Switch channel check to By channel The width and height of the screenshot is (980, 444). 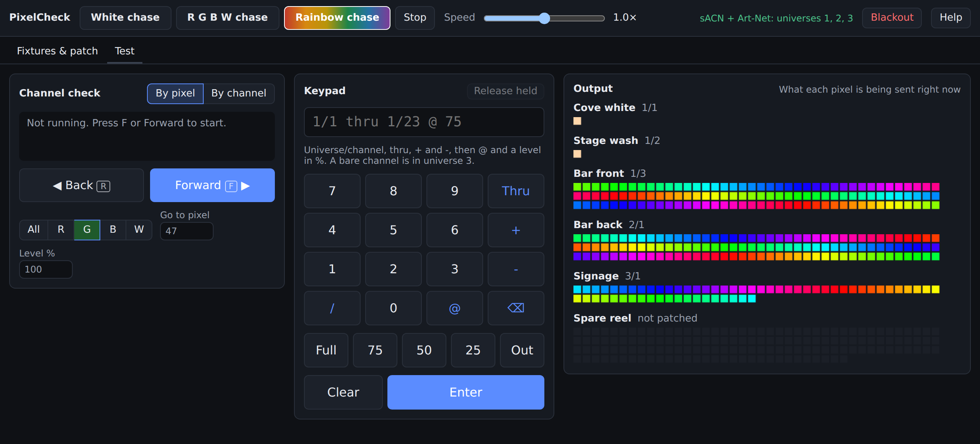(238, 93)
